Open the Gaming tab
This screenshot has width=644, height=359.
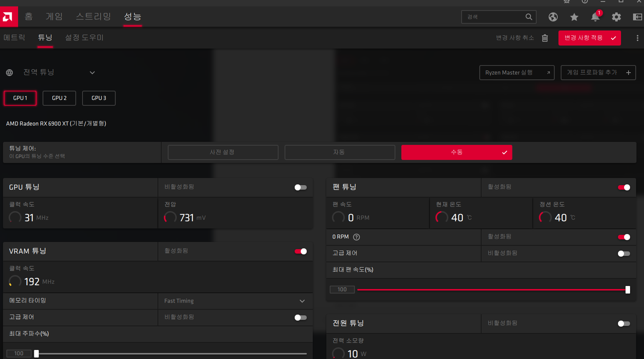tap(54, 17)
